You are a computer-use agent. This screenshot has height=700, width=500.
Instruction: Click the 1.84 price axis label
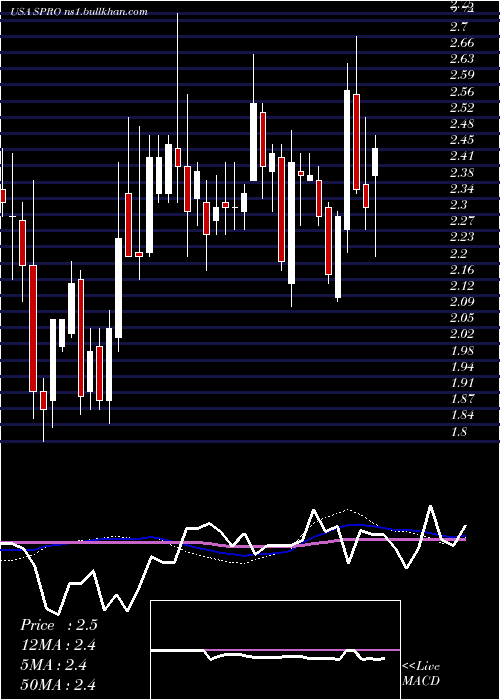point(462,416)
